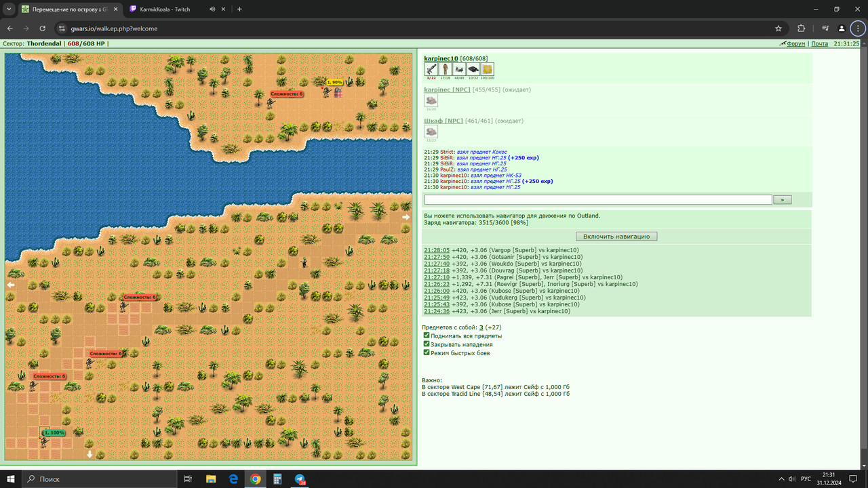Open Telegram from the Windows taskbar
This screenshot has width=868, height=488.
click(x=300, y=479)
